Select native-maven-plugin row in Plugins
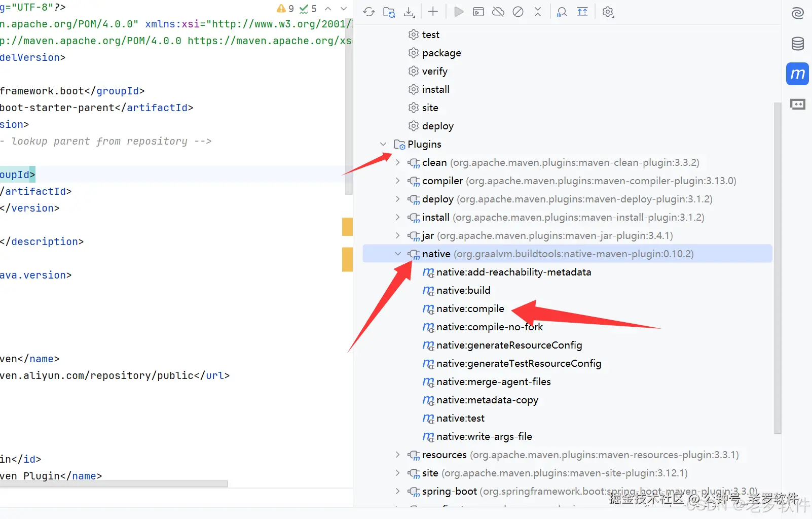 (567, 254)
